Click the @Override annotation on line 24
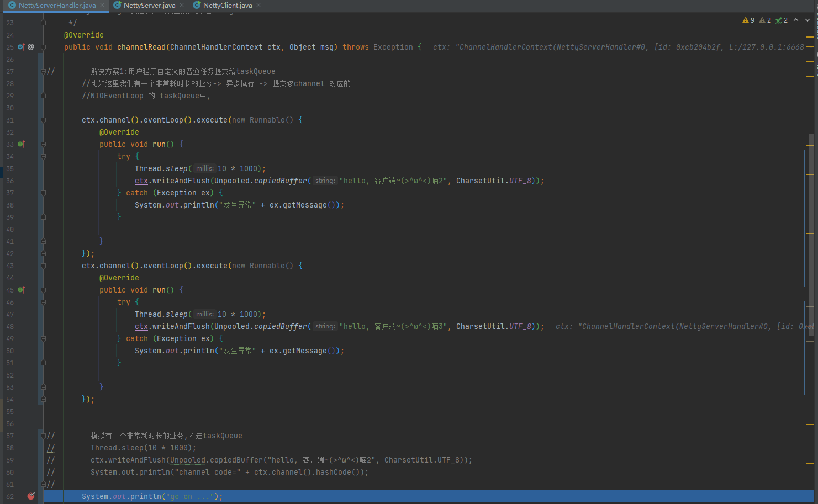This screenshot has height=504, width=818. click(84, 35)
